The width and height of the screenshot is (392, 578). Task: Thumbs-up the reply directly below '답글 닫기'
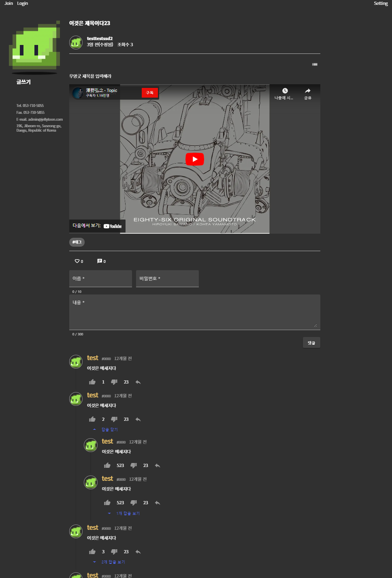coord(107,465)
